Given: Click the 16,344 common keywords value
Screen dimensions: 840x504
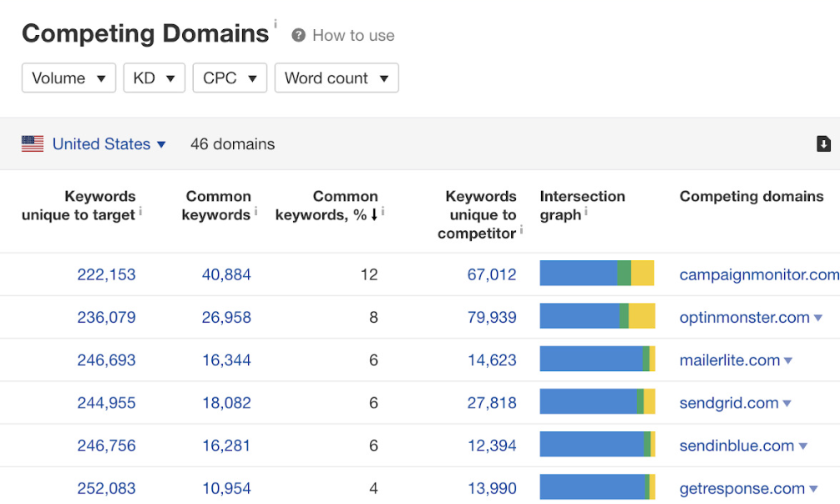Looking at the screenshot, I should point(226,360).
